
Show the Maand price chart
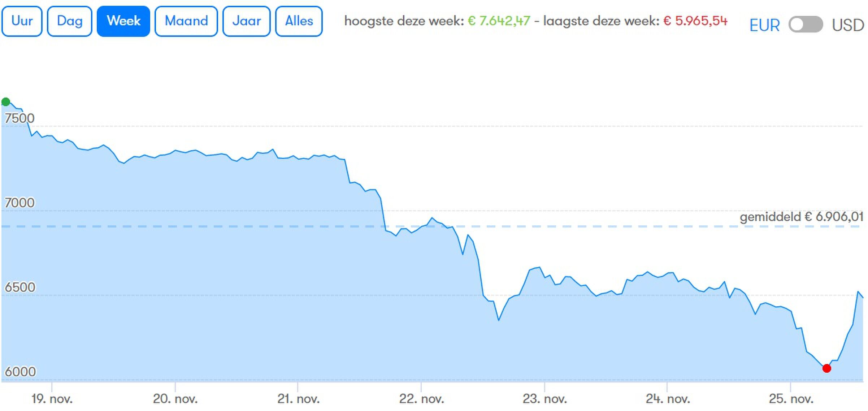click(186, 21)
